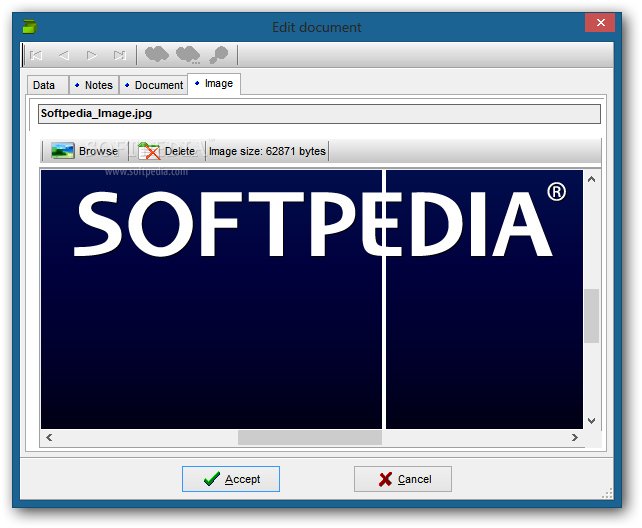Click the vertical scrollbar thumb

coord(592,316)
